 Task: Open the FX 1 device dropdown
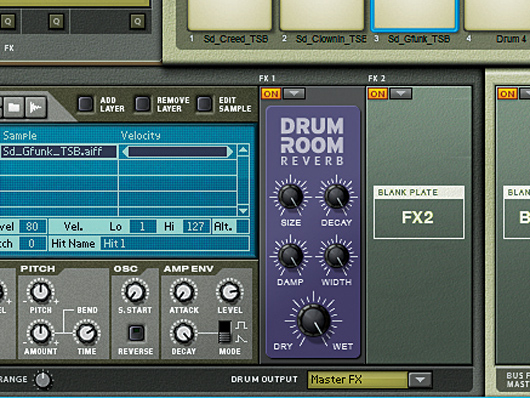pyautogui.click(x=294, y=93)
